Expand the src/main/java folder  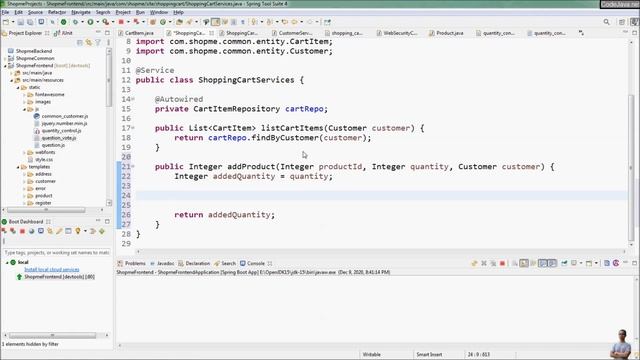11,73
